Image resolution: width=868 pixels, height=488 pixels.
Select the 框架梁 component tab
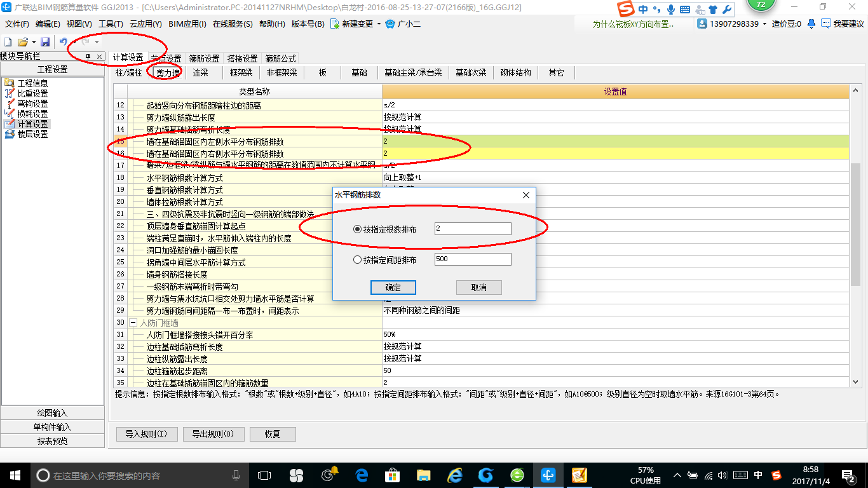point(241,72)
